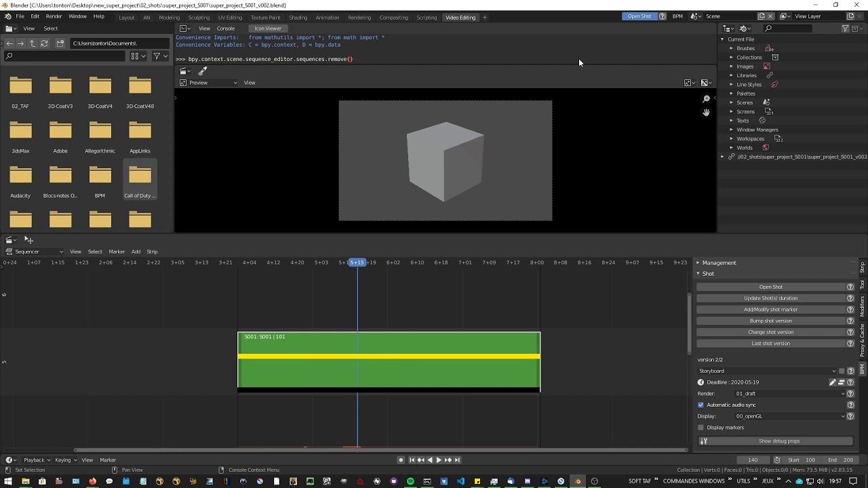
Task: Open the Preview mode dropdown
Action: (x=208, y=83)
